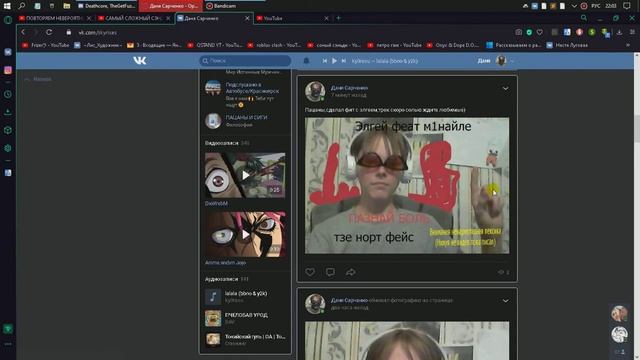The height and width of the screenshot is (360, 640).
Task: Play the Токийский гуль audio track
Action: 245,340
